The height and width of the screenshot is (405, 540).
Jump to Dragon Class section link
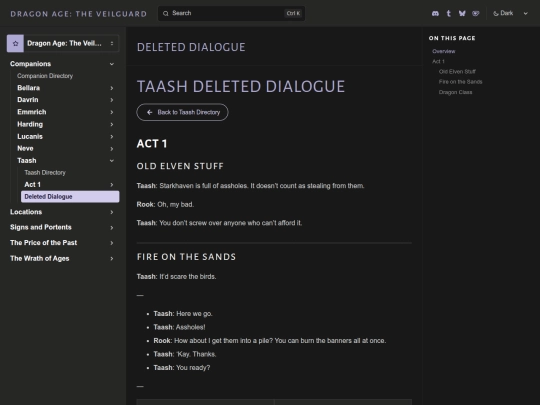tap(455, 92)
